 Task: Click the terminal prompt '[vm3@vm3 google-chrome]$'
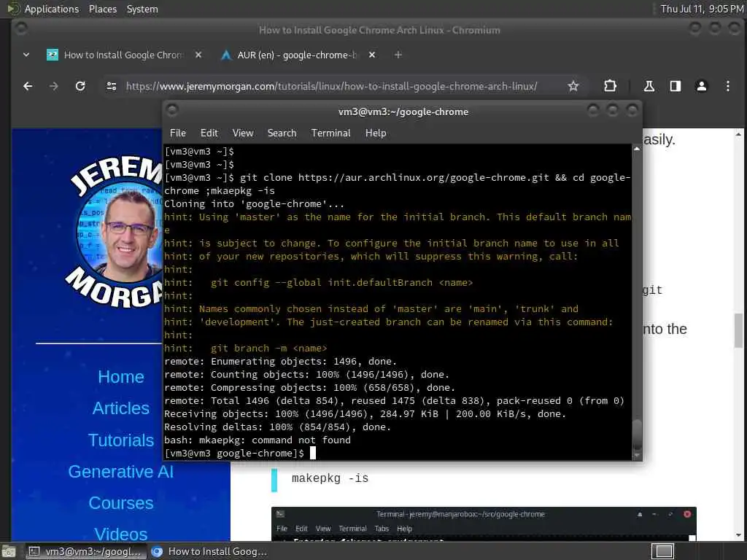tap(234, 454)
